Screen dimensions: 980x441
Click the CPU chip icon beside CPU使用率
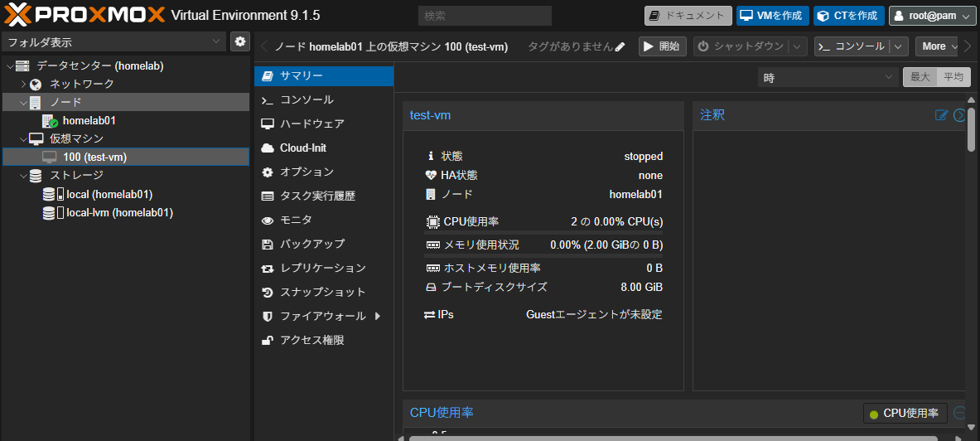[432, 221]
